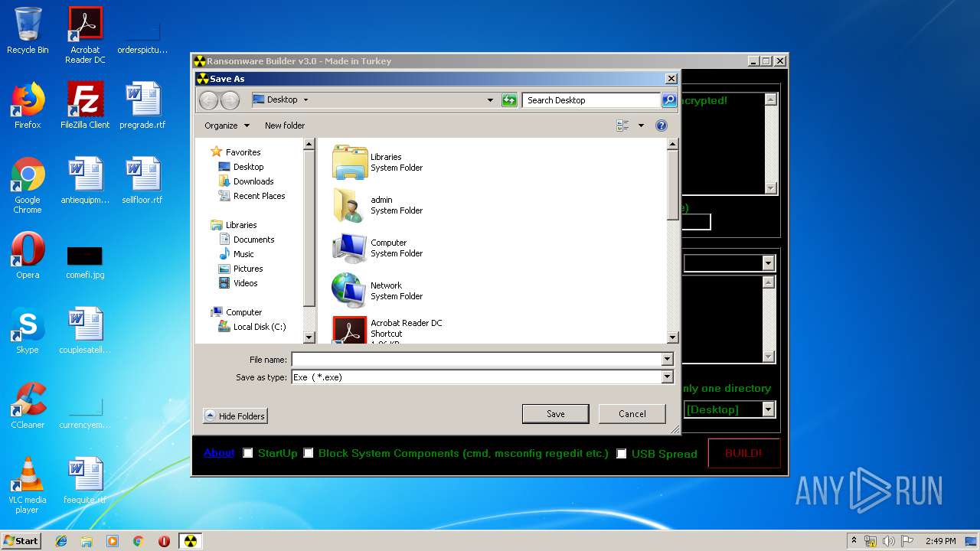Viewport: 980px width, 551px height.
Task: Click file list scrollbar down arrow
Action: coord(673,337)
